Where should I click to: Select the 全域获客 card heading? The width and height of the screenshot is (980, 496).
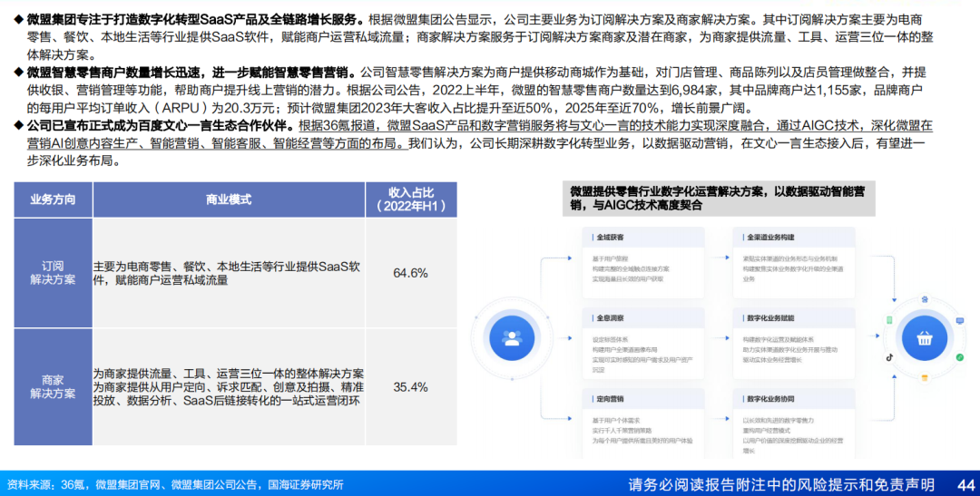(610, 238)
